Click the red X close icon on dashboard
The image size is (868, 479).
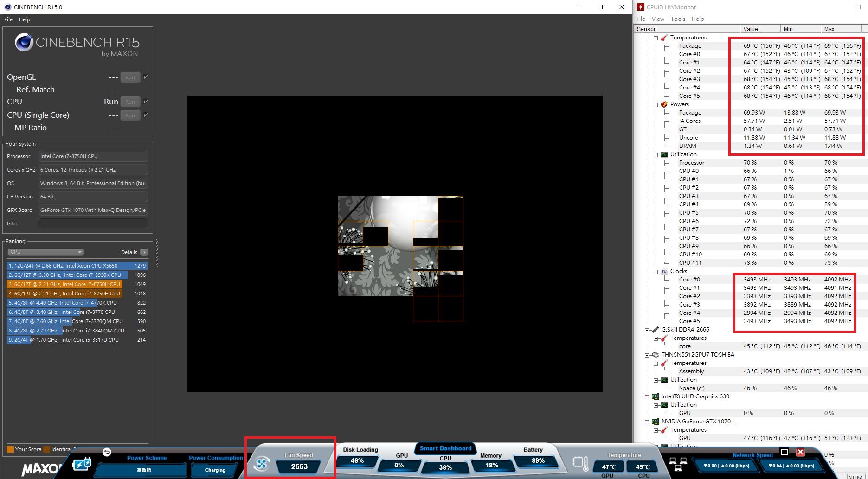800,452
